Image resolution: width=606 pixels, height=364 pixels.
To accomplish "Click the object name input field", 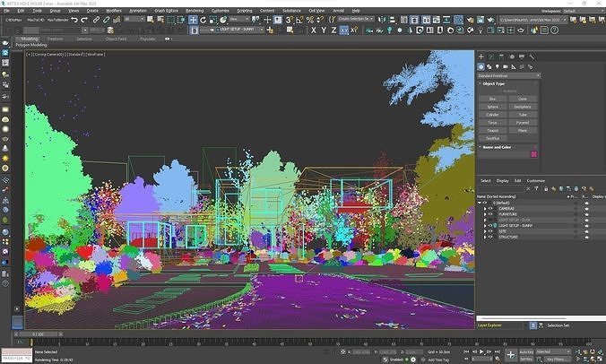I will (x=504, y=154).
